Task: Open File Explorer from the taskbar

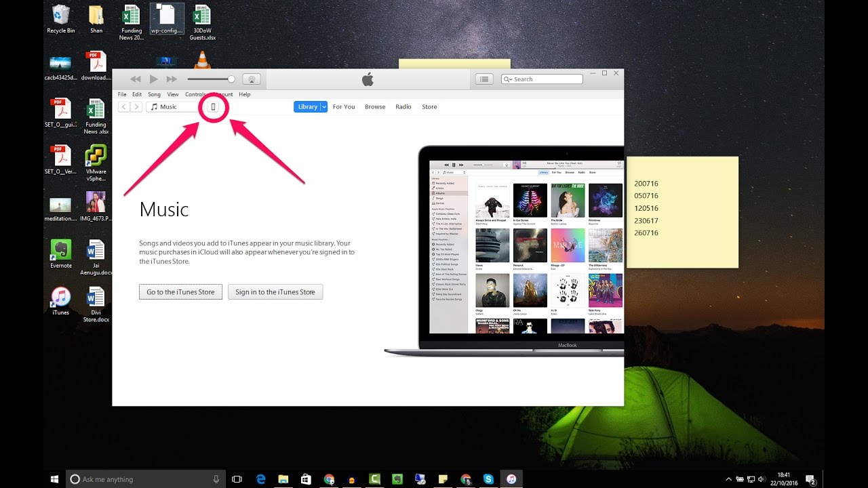Action: [x=283, y=479]
